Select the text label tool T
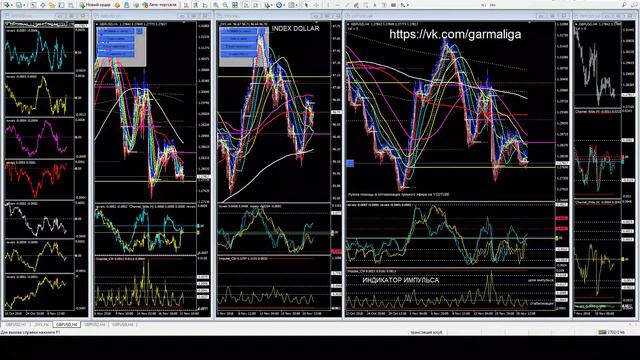 click(x=384, y=5)
